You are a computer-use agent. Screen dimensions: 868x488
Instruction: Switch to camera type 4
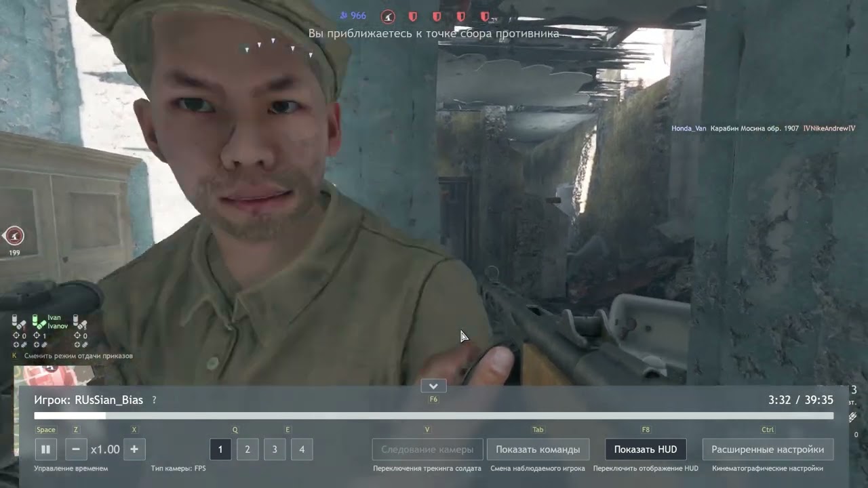[302, 449]
